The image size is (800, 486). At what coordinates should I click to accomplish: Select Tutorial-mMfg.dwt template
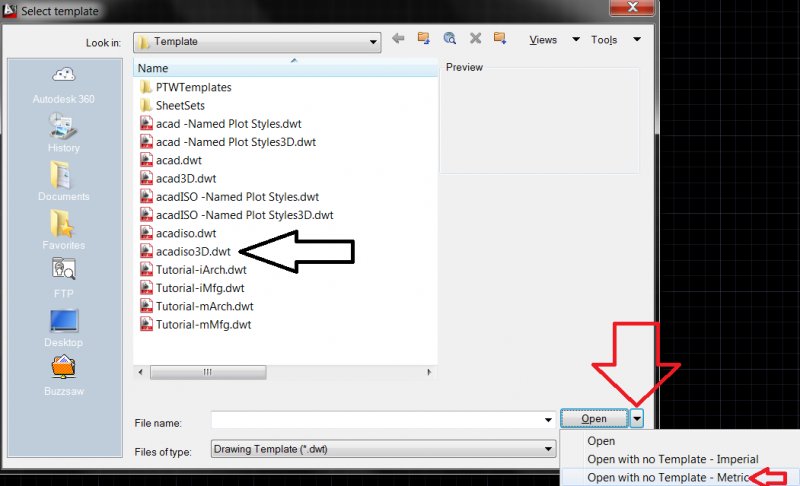pyautogui.click(x=195, y=325)
